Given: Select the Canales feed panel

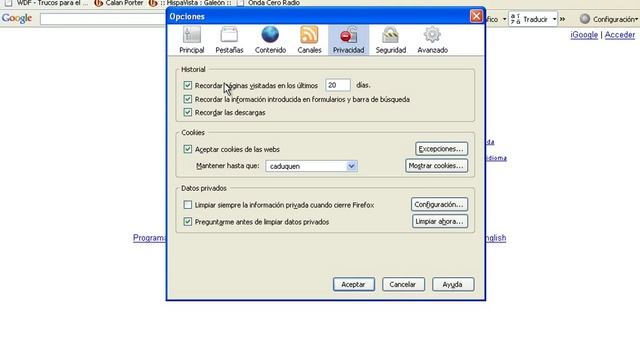Looking at the screenshot, I should click(x=309, y=40).
